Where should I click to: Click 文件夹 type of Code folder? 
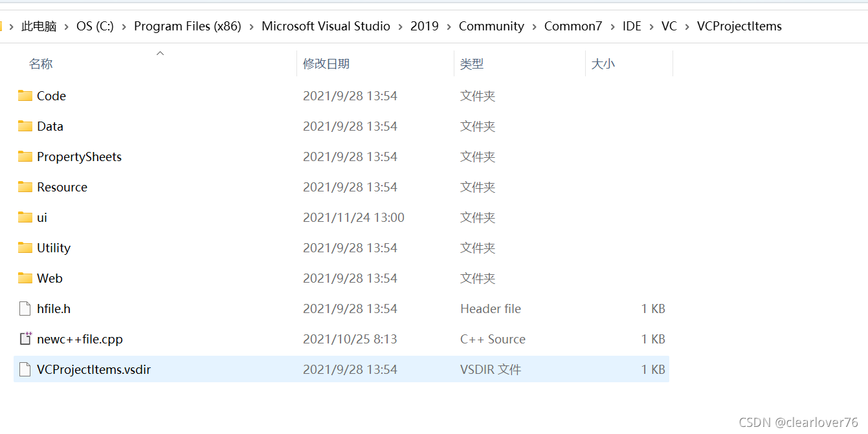click(478, 96)
